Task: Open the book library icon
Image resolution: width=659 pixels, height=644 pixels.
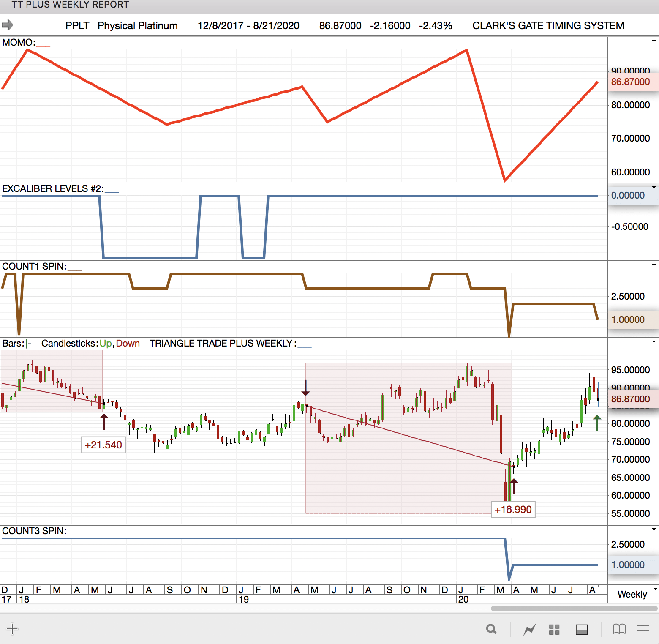Action: point(619,629)
